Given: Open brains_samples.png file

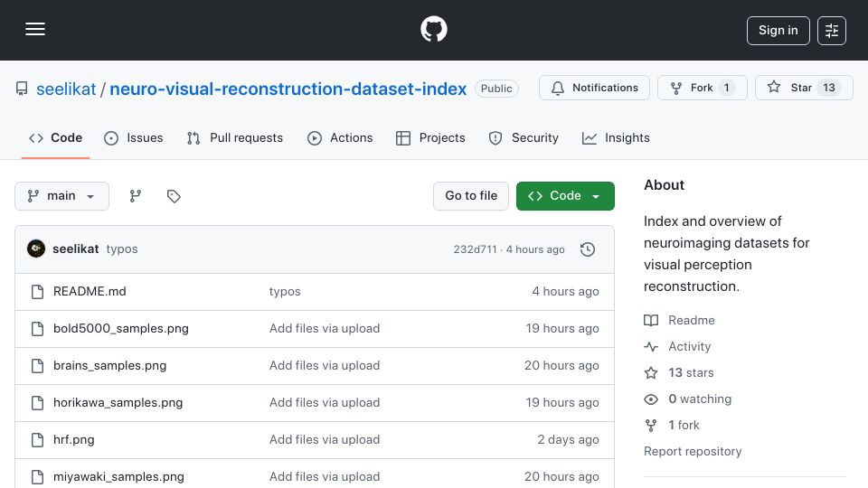Looking at the screenshot, I should (x=109, y=366).
